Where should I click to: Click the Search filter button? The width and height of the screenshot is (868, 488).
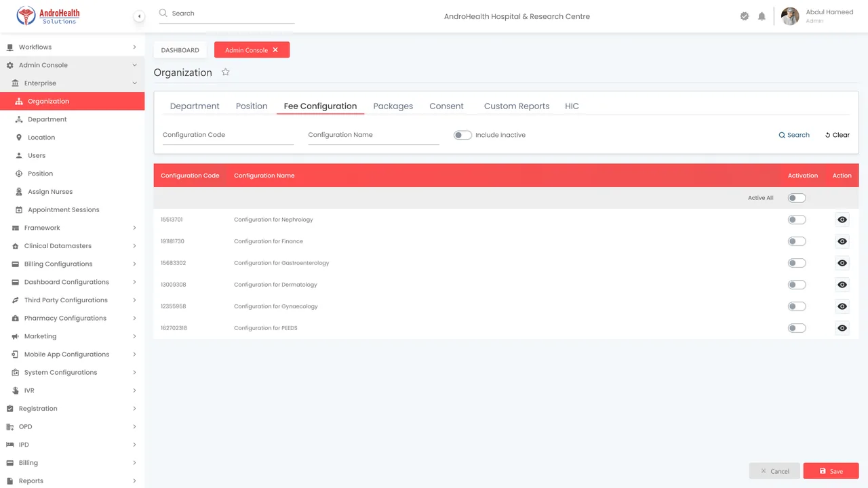tap(794, 135)
